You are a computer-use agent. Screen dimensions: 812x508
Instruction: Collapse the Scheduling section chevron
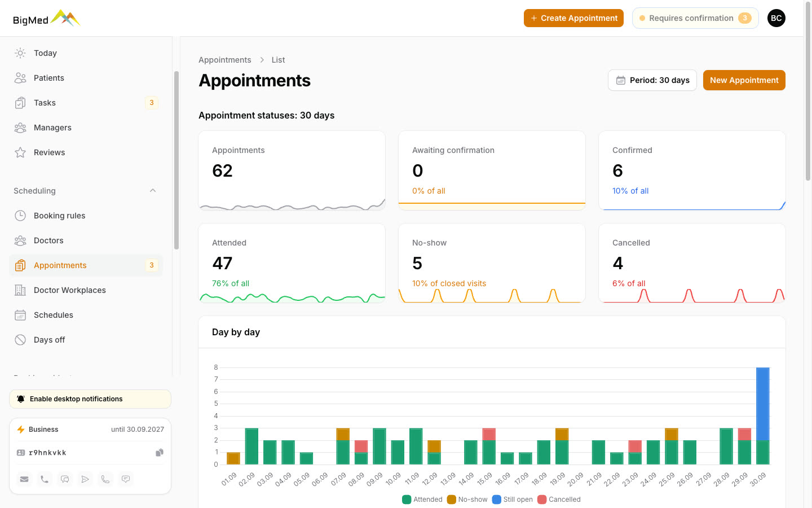pos(153,191)
